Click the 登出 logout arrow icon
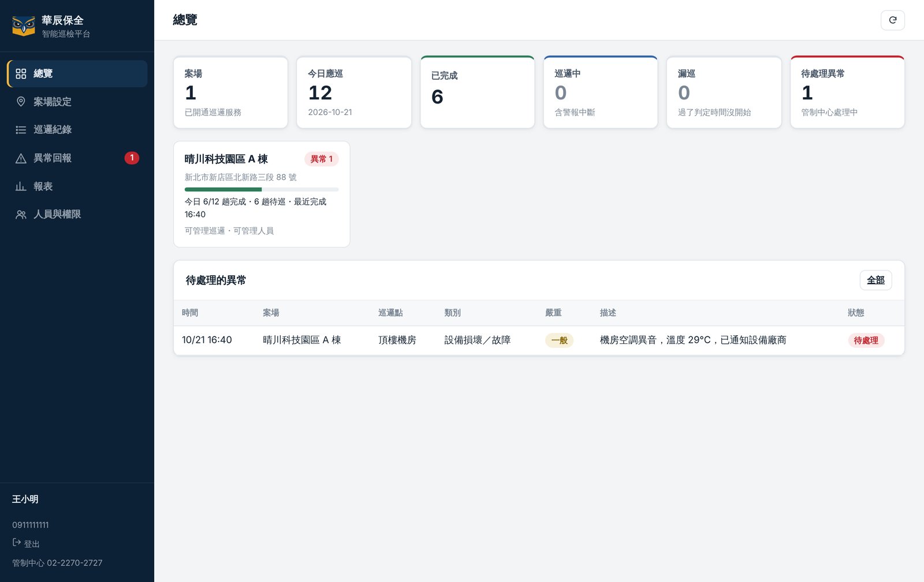The width and height of the screenshot is (924, 582). pos(17,543)
